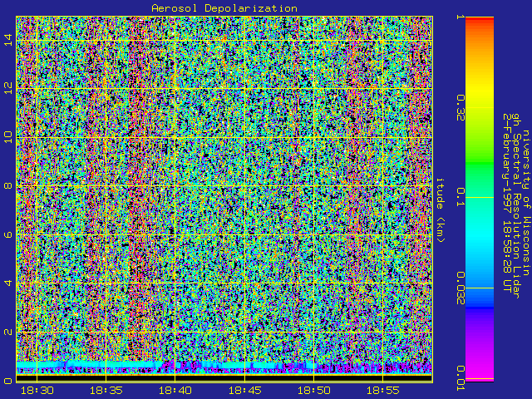532x399 pixels.
Task: Click the '2-February-1997 18:58:28 UT' timestamp
Action: pos(506,203)
